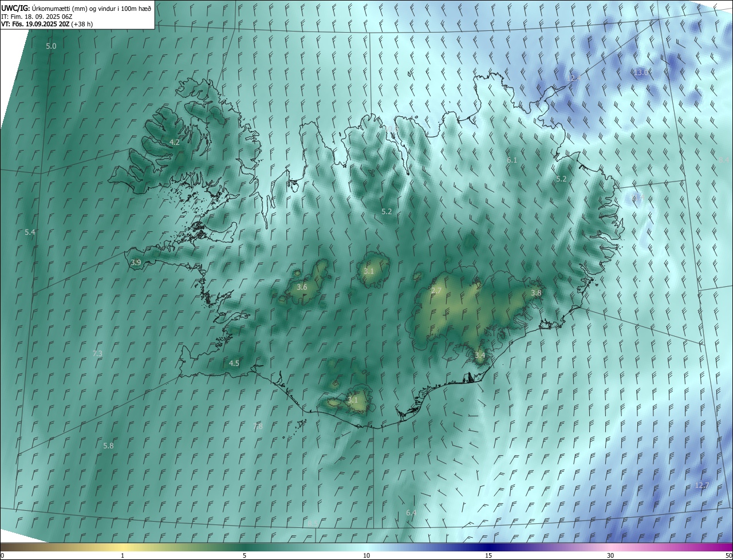The width and height of the screenshot is (733, 560).
Task: Click the 3.9 value on Snæfellsnes peninsula
Action: [x=136, y=262]
